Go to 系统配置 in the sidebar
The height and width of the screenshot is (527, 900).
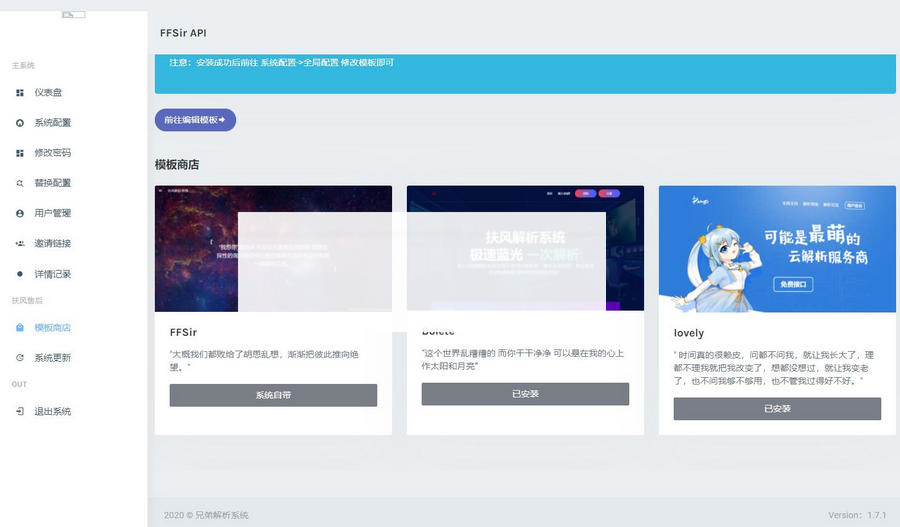52,123
